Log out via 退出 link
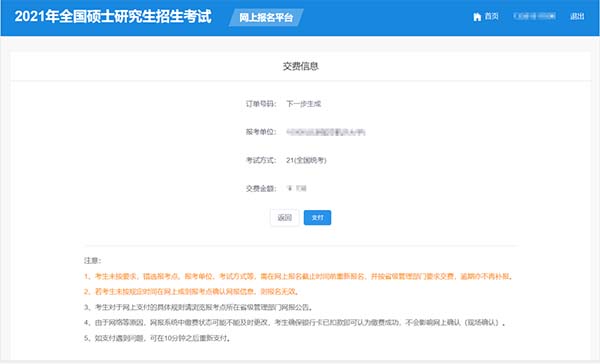 pyautogui.click(x=577, y=16)
